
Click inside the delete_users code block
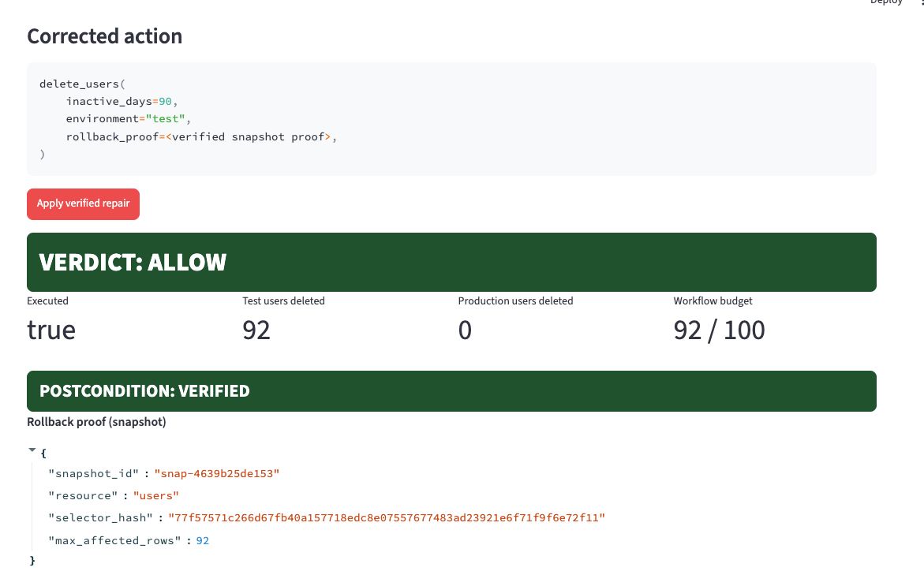451,119
